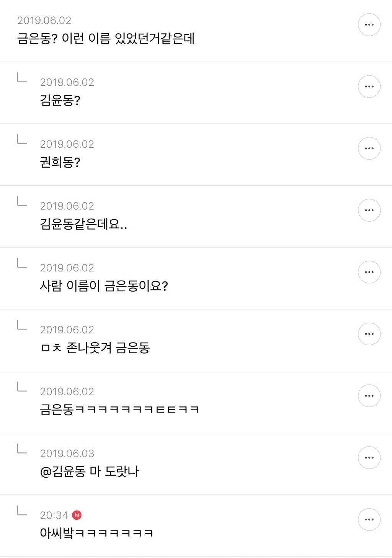Image resolution: width=392 pixels, height=558 pixels.
Task: Open options for 사람 이름이 금은동이요? reply
Action: click(369, 272)
